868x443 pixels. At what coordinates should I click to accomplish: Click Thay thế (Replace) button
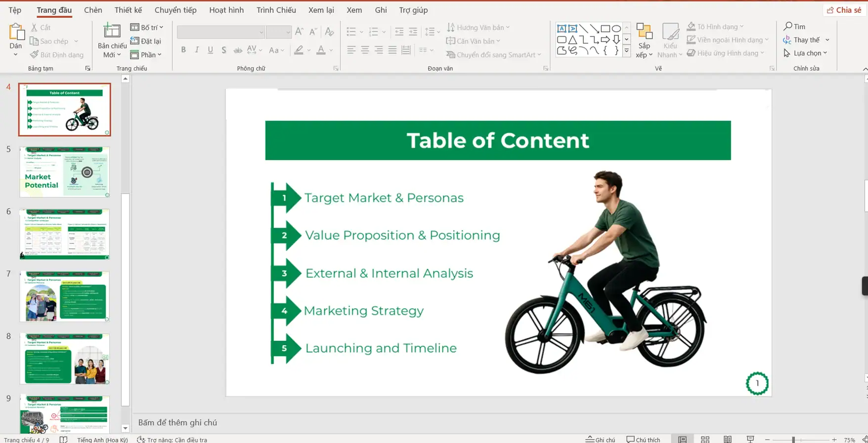pyautogui.click(x=806, y=40)
